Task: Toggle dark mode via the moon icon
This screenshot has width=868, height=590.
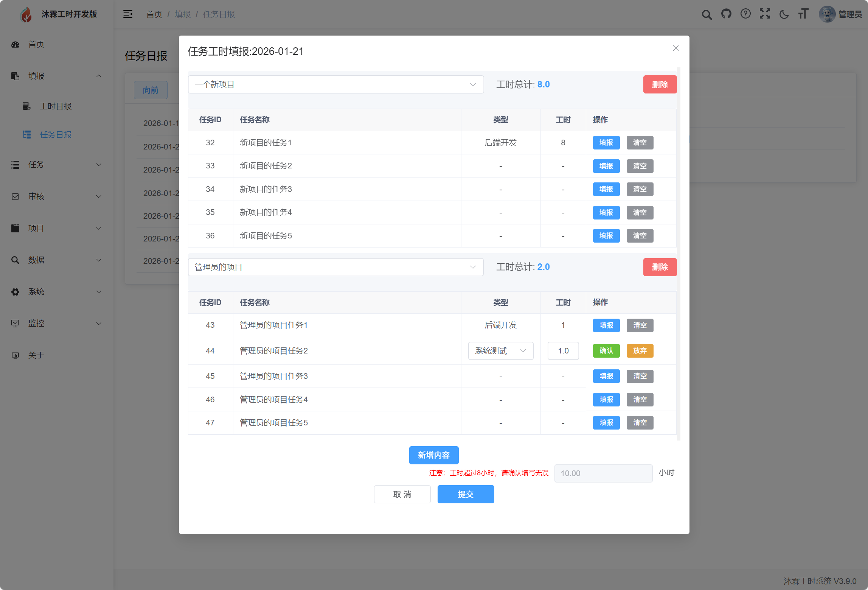Action: click(784, 14)
